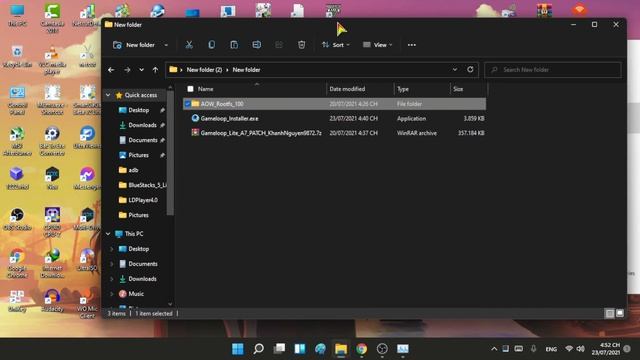Select the Google Chrome desktop icon
This screenshot has width=640, height=360.
click(17, 263)
